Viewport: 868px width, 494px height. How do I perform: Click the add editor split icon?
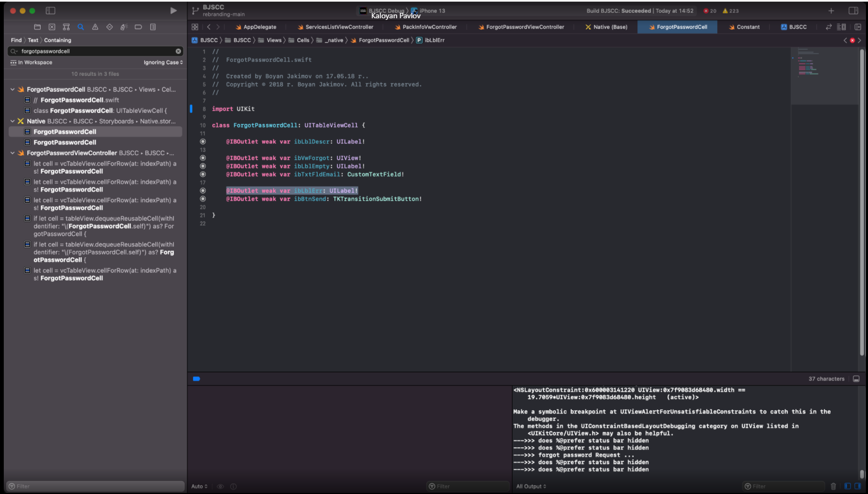pyautogui.click(x=858, y=27)
